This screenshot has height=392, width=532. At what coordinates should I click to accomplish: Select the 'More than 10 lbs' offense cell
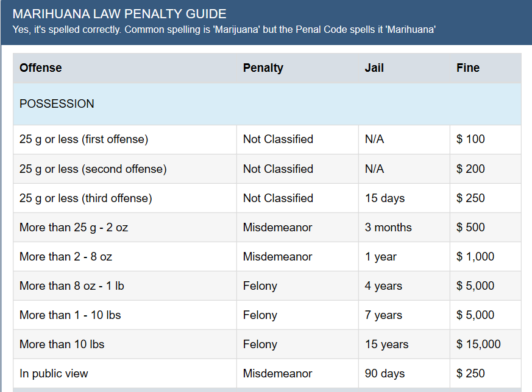click(x=62, y=345)
